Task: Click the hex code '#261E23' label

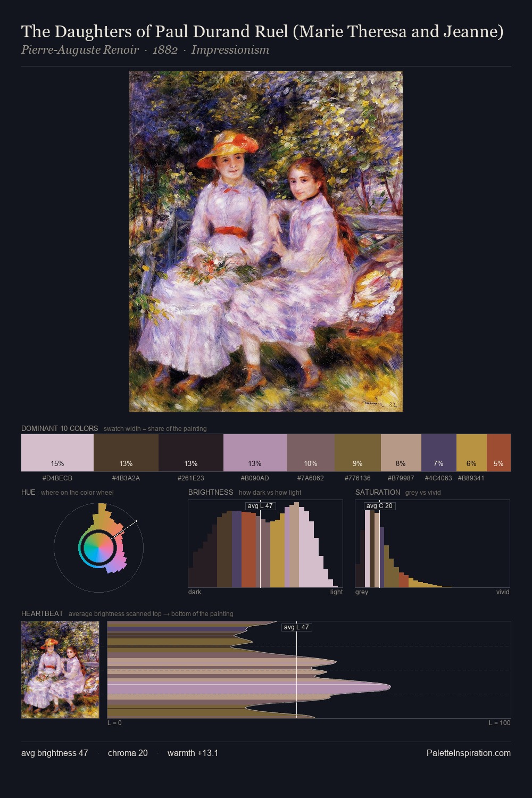Action: coord(191,478)
